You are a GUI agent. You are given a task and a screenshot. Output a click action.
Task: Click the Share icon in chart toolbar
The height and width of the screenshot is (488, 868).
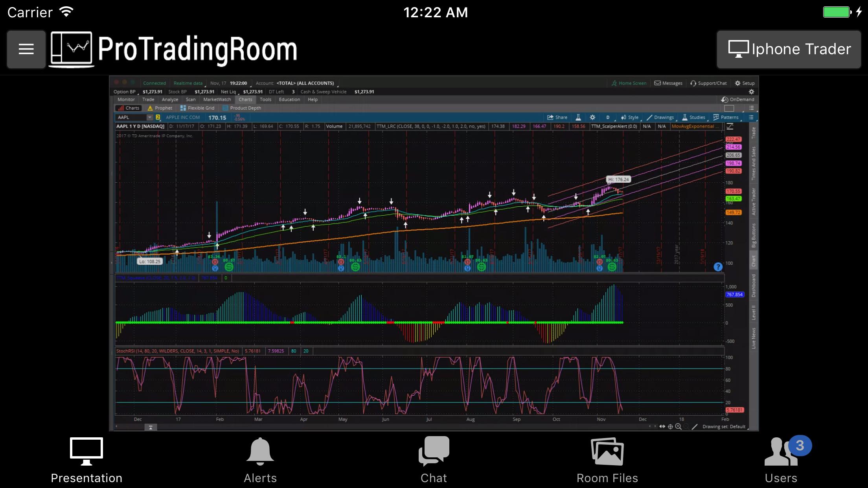pyautogui.click(x=557, y=117)
